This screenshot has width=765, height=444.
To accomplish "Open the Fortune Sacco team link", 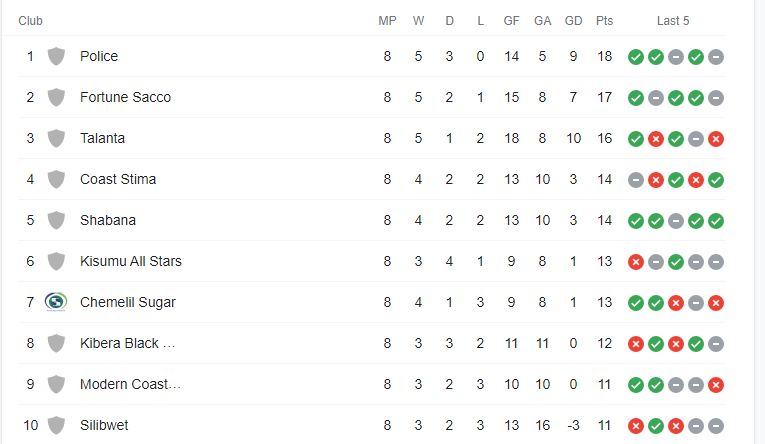I will 125,97.
